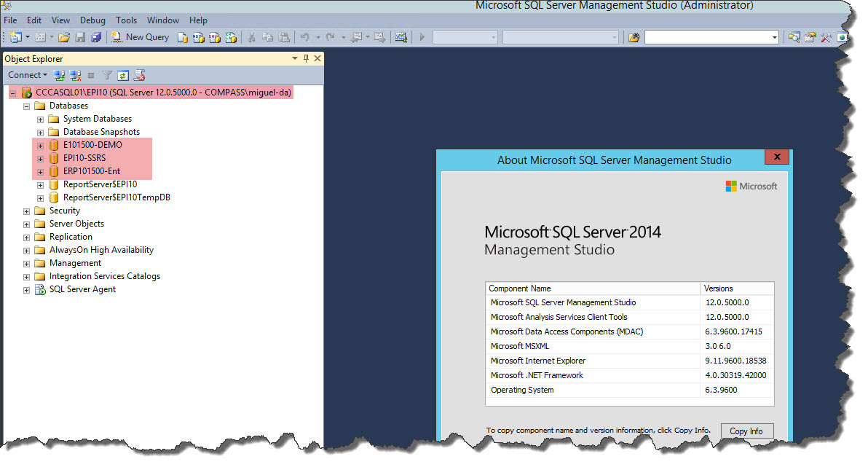The height and width of the screenshot is (467, 868).
Task: Expand the EPI10-SSRS database
Action: point(40,159)
